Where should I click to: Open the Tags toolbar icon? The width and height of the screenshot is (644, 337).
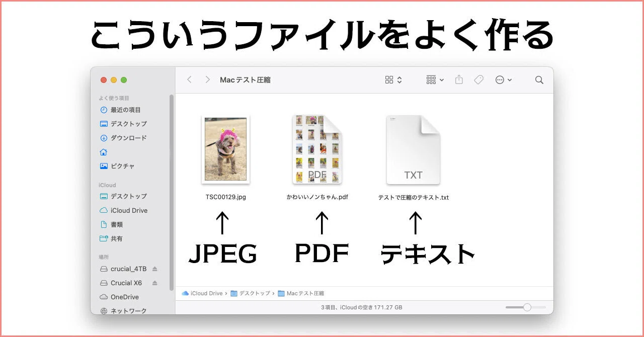pyautogui.click(x=479, y=80)
